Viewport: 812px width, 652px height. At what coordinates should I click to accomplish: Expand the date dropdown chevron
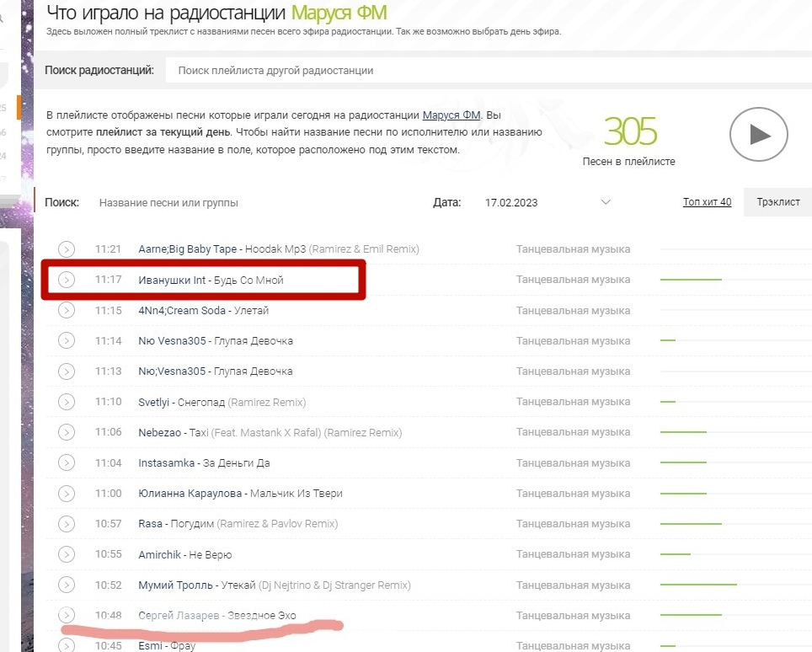606,202
